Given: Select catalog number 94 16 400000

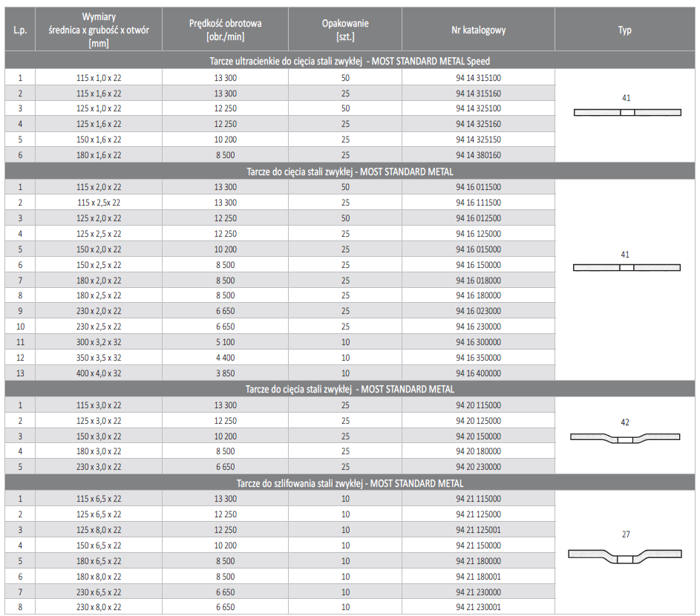Looking at the screenshot, I should click(x=478, y=373).
